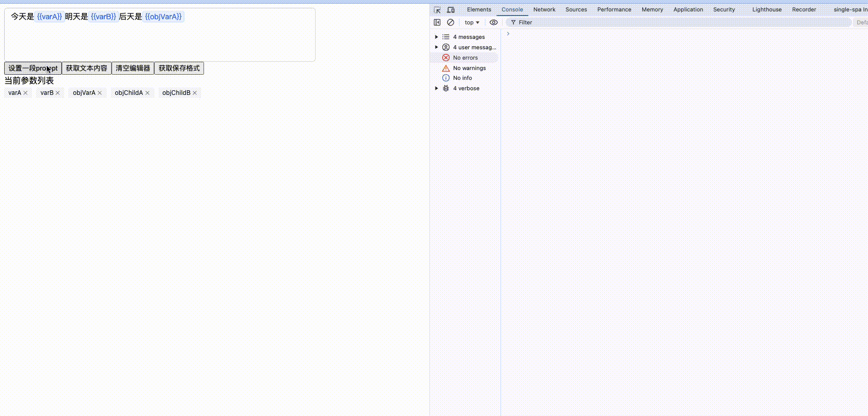The height and width of the screenshot is (416, 868).
Task: Remove the objChildB parameter tag
Action: [195, 93]
